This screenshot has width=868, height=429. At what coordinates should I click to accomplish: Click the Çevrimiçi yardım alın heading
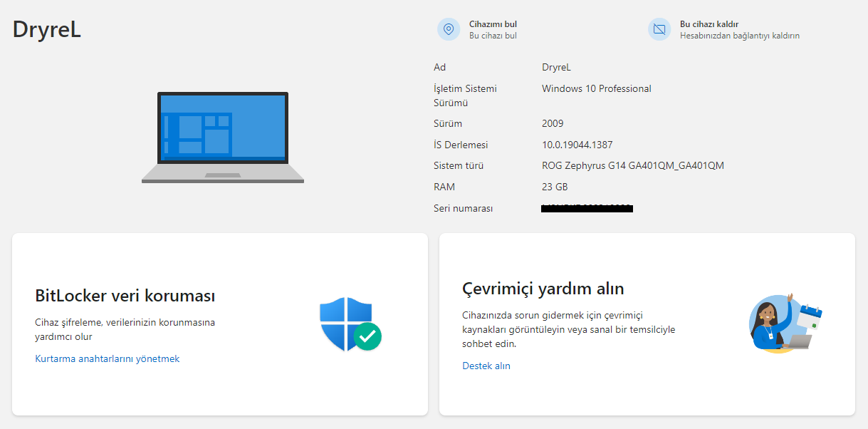tap(543, 289)
